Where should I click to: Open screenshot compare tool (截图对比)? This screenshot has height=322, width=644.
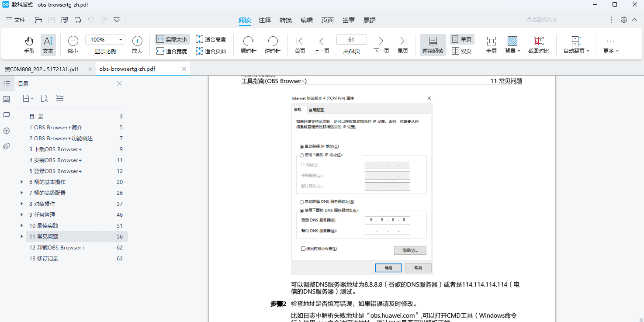tap(539, 45)
